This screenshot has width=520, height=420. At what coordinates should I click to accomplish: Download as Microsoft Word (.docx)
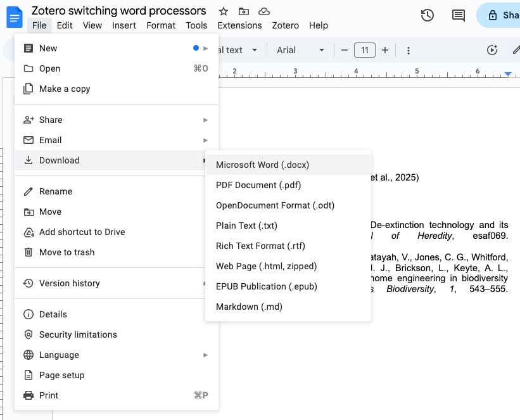[x=288, y=165]
